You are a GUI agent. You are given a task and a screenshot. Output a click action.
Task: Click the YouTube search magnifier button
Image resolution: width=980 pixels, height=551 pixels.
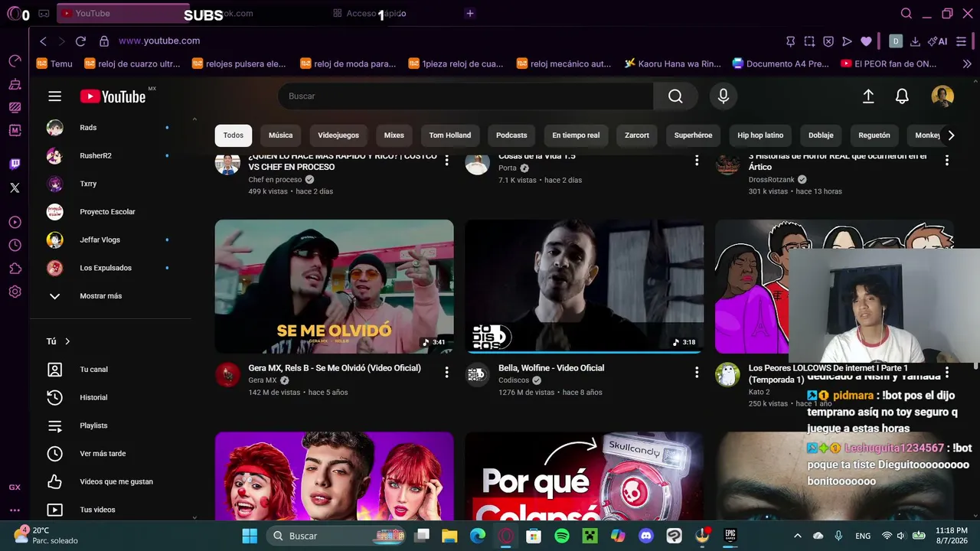coord(675,96)
